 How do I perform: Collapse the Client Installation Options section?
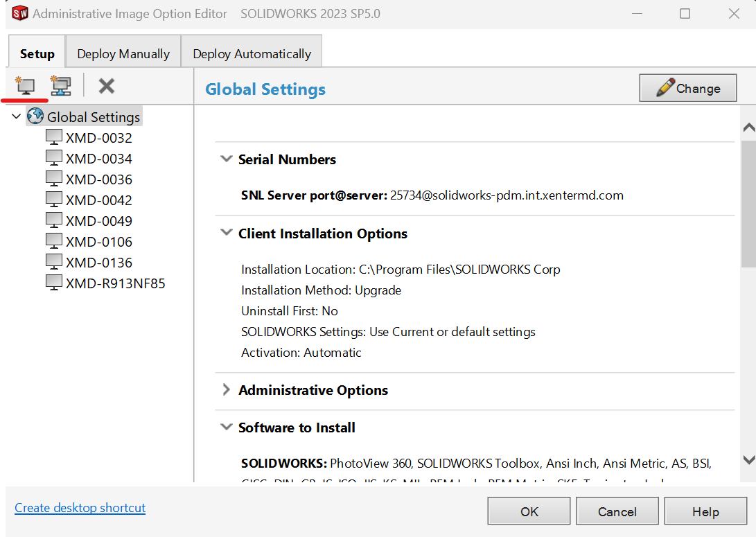tap(226, 234)
